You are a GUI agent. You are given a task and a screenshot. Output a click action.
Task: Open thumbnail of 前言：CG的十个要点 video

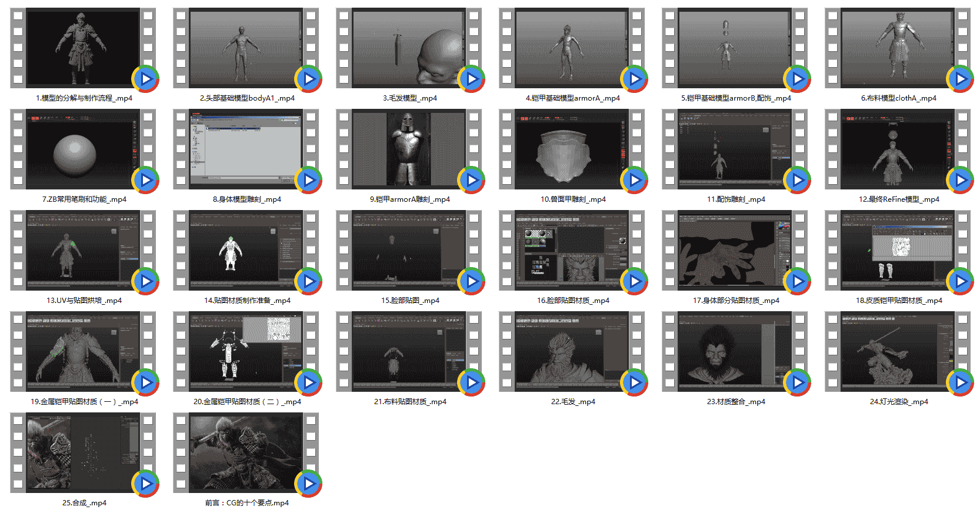[246, 452]
